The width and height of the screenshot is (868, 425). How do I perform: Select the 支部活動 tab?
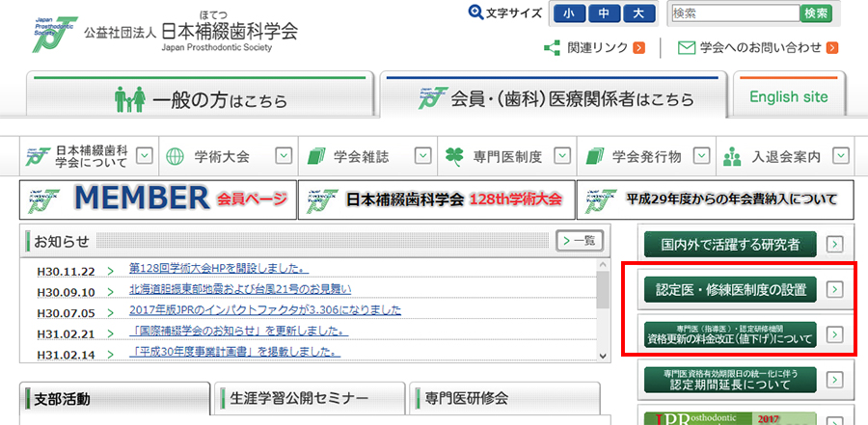tap(115, 398)
